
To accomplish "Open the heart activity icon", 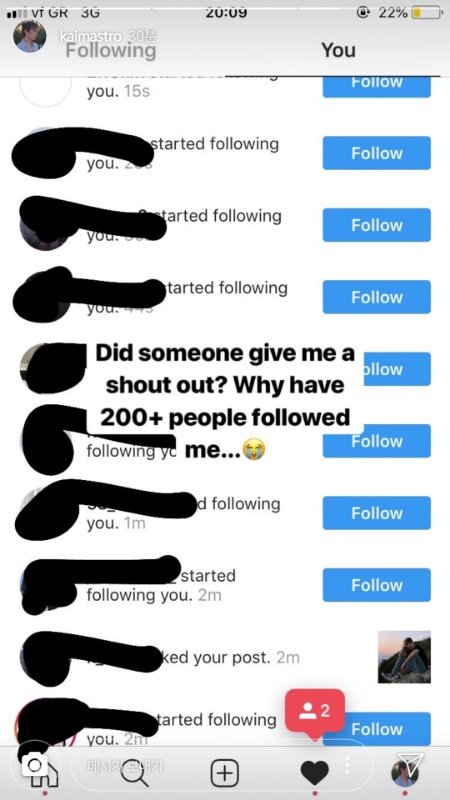I will tap(314, 774).
